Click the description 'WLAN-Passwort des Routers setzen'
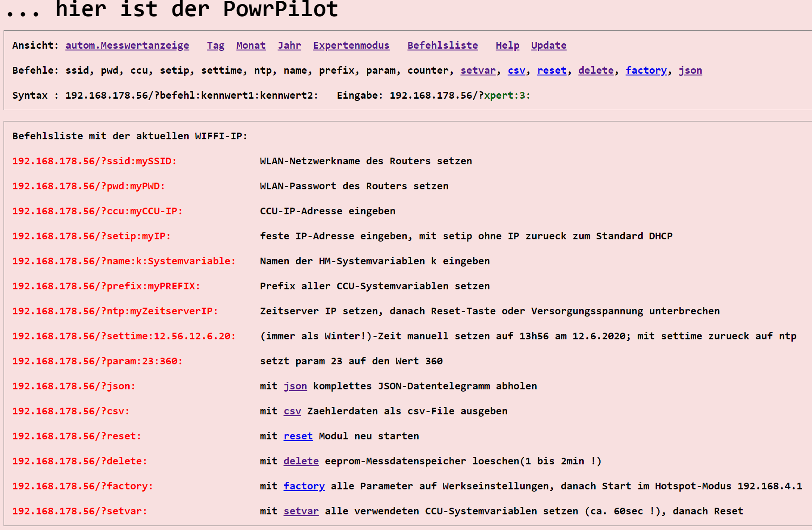 (354, 186)
